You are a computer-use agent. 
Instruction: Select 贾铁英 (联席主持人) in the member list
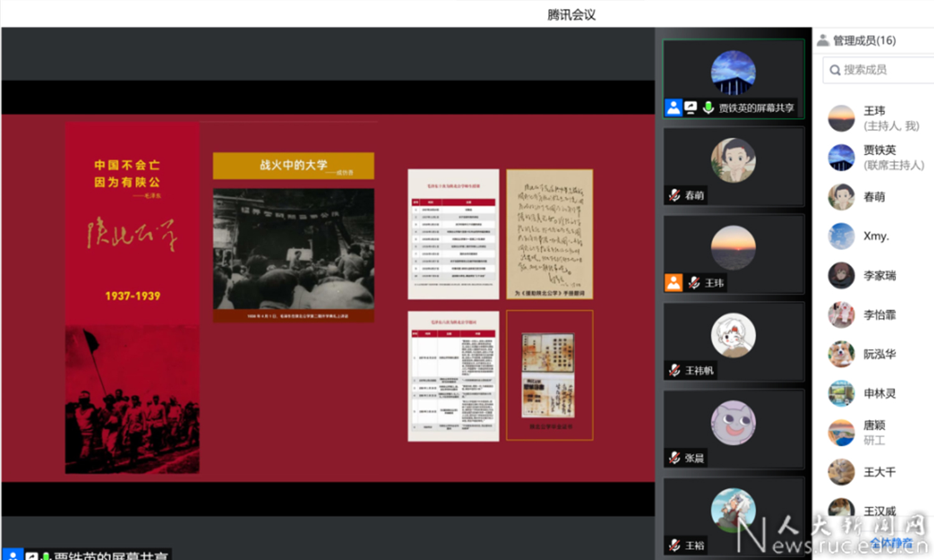click(879, 157)
